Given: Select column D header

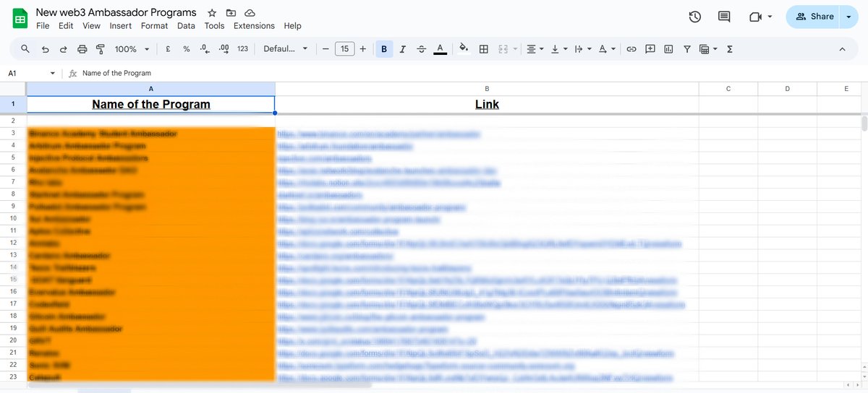Looking at the screenshot, I should tap(787, 89).
